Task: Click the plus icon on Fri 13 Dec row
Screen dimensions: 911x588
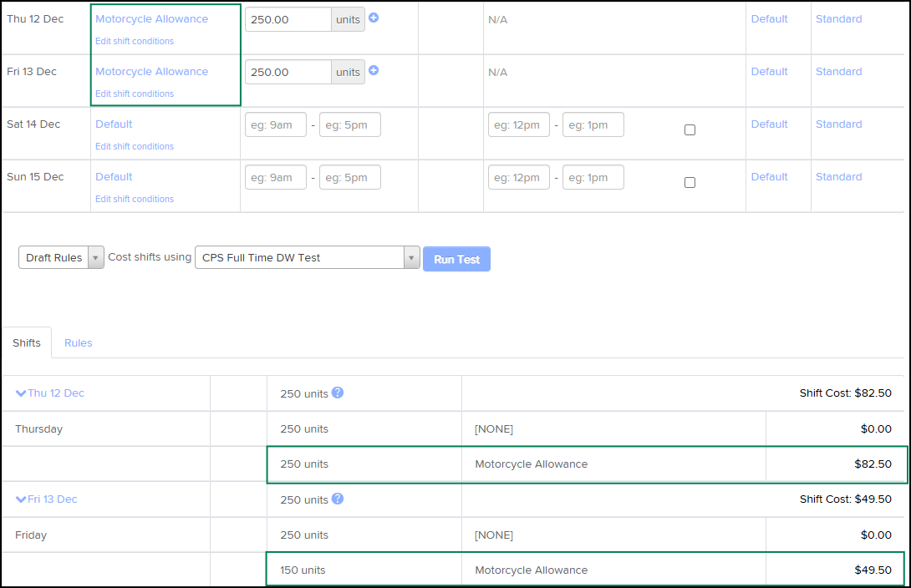Action: click(374, 70)
